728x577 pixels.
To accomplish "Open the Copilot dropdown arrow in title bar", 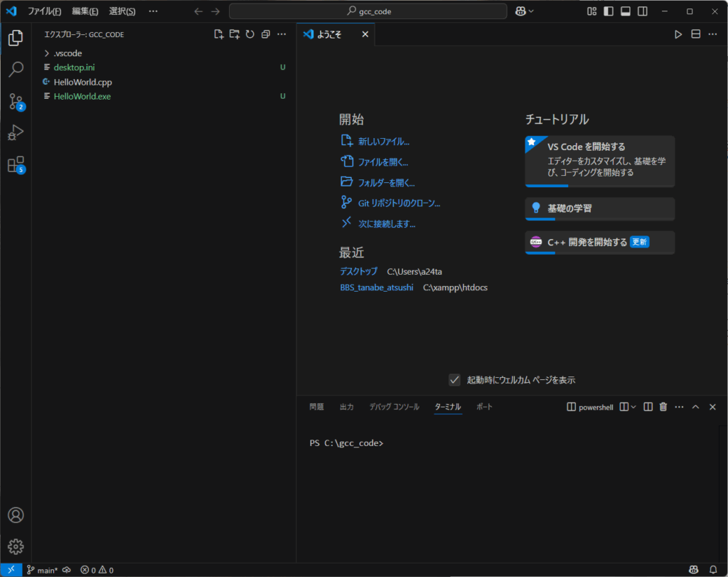I will (531, 11).
